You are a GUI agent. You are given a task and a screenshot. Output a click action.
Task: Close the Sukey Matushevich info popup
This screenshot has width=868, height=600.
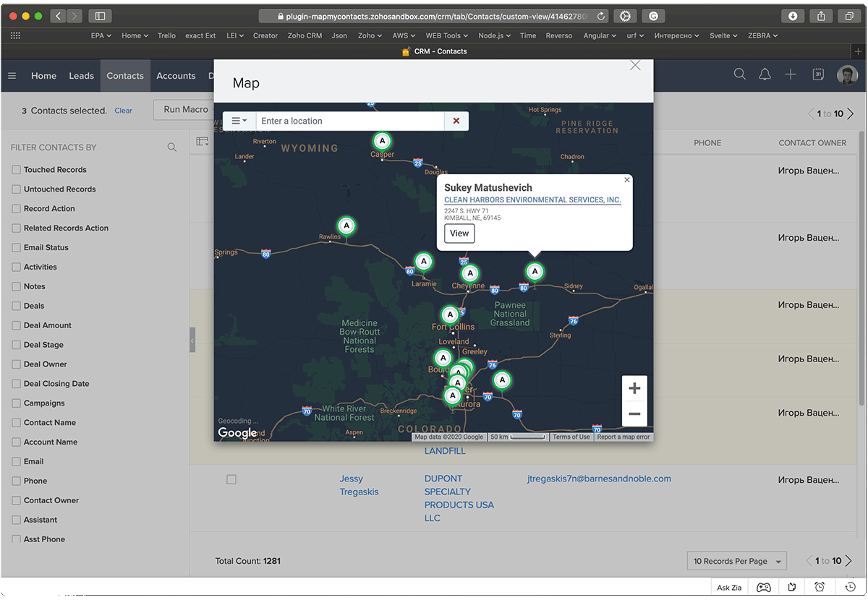point(627,180)
